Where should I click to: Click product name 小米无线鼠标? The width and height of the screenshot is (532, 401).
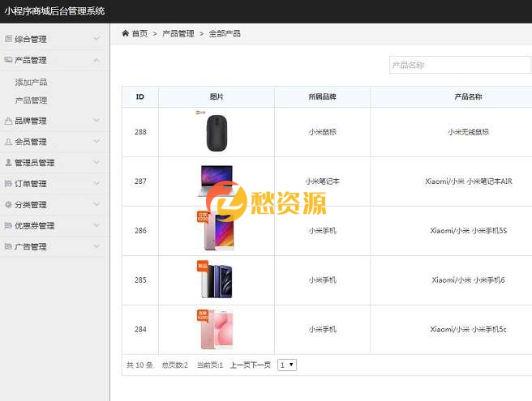click(x=468, y=132)
